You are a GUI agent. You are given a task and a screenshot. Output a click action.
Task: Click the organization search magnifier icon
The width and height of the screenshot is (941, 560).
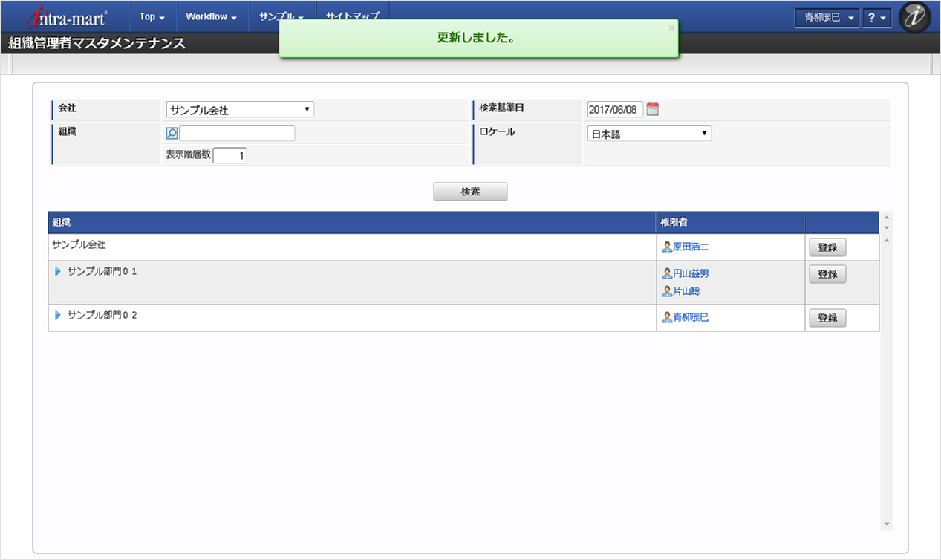pos(172,134)
